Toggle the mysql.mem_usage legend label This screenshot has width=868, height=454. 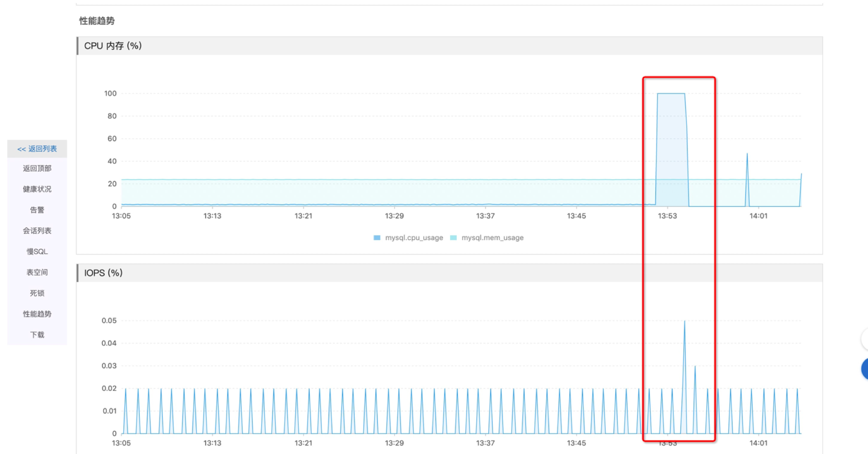coord(492,238)
